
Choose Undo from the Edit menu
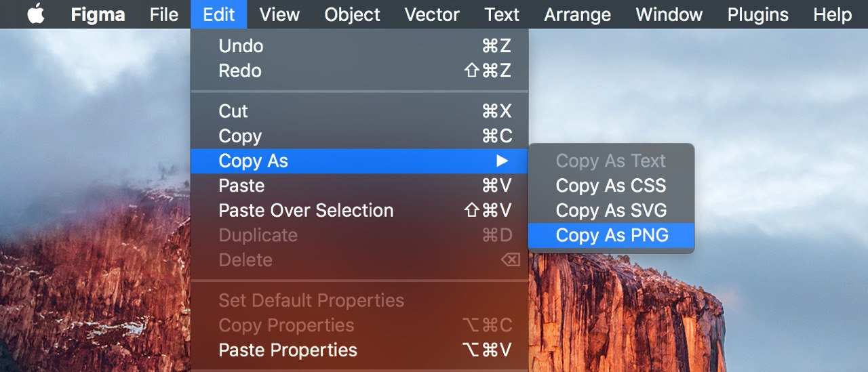359,46
